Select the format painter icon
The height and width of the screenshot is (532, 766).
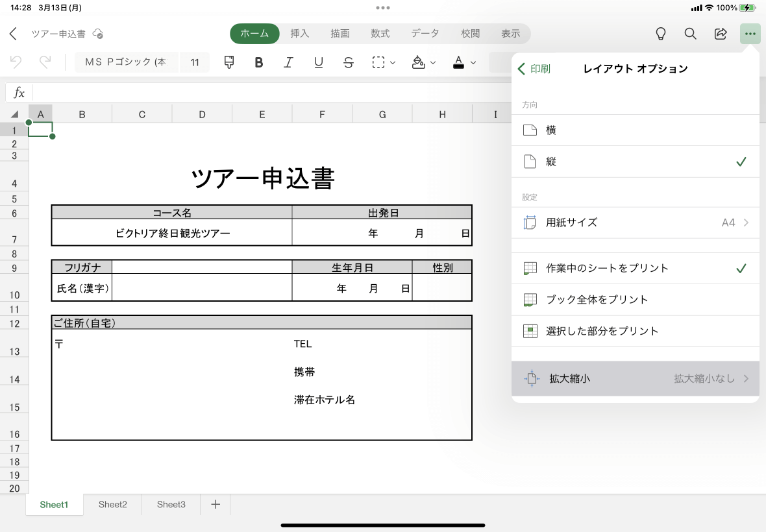tap(229, 62)
